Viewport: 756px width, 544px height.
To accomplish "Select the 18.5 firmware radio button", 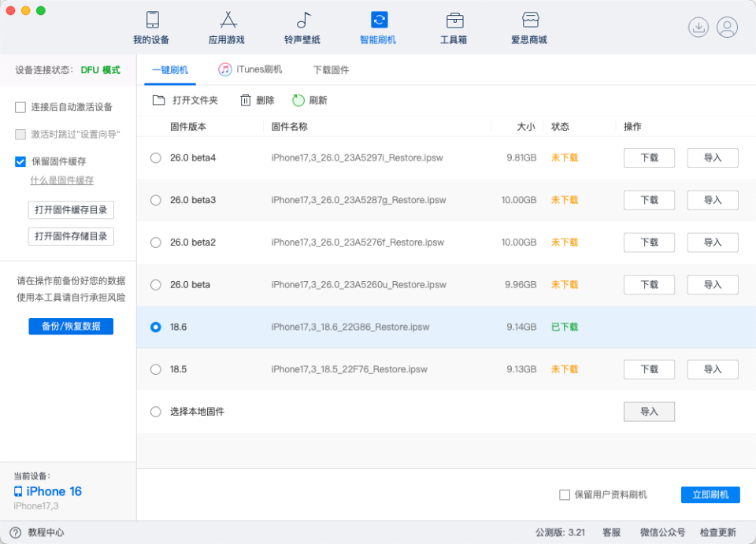I will [156, 369].
